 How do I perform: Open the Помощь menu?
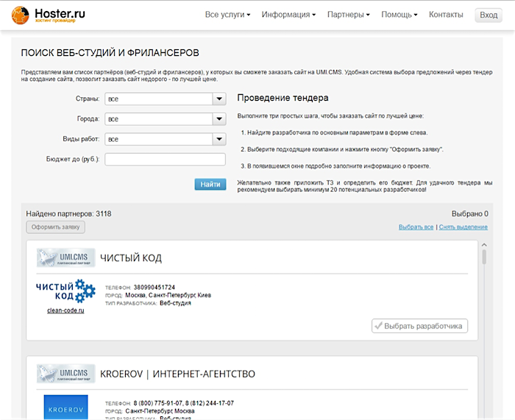(x=399, y=15)
